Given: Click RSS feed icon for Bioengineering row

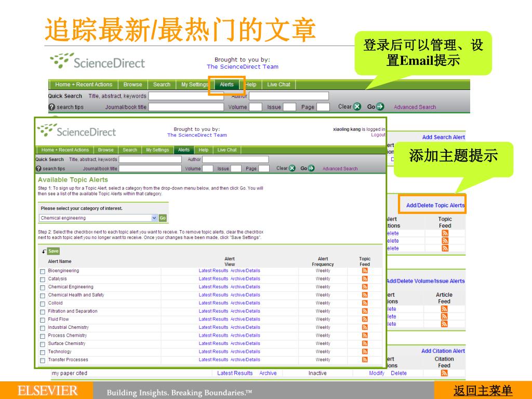Looking at the screenshot, I should pos(365,270).
